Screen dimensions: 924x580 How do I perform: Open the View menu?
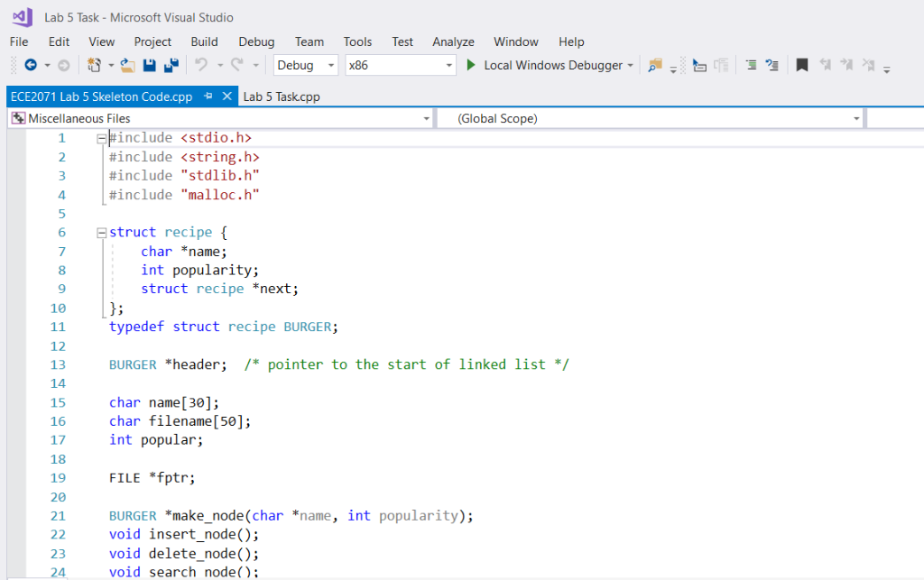101,41
